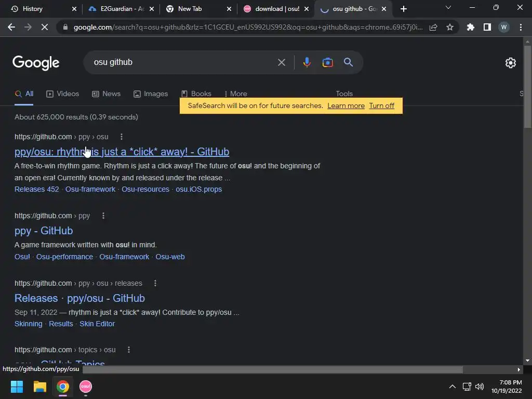
Task: Click the vertical scrollbar thumb
Action: click(x=527, y=87)
